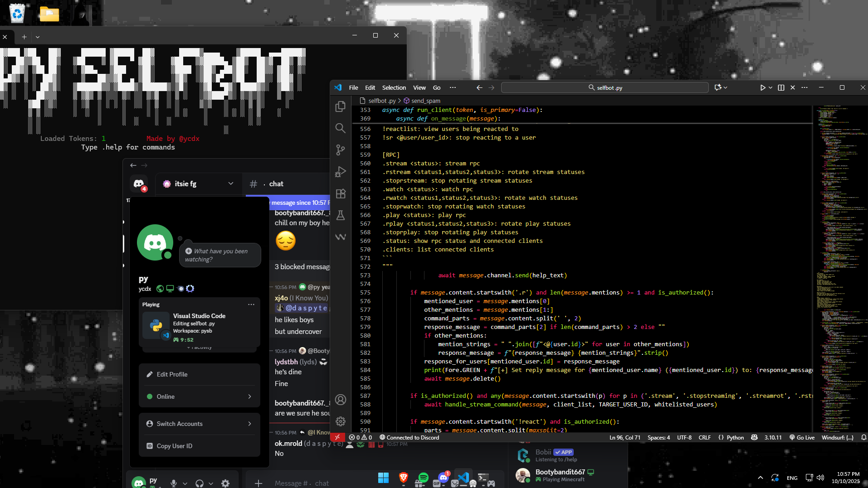Run the Python file with play button
The width and height of the screenshot is (868, 488).
[763, 88]
